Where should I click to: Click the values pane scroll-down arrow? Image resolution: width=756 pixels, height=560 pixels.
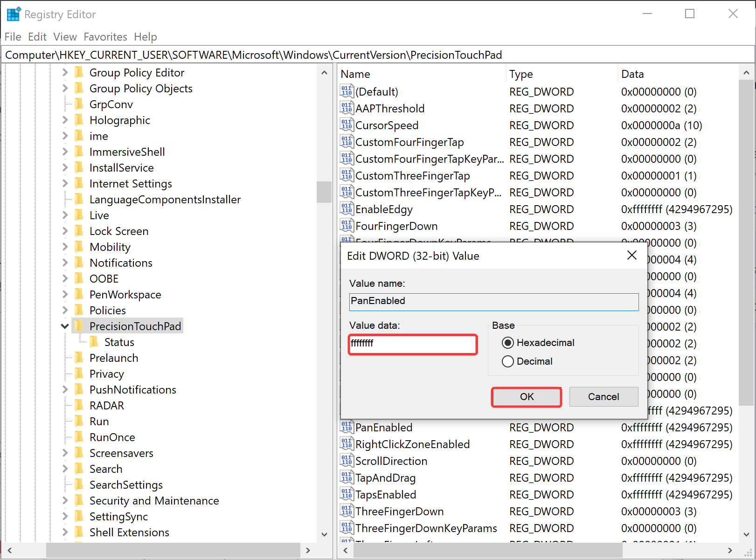pyautogui.click(x=746, y=534)
